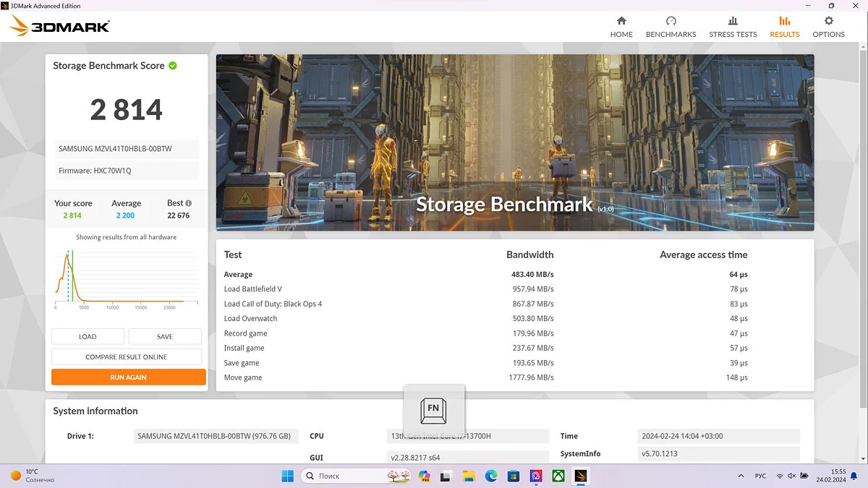Click the Options gear icon
Viewport: 868px width, 488px height.
(829, 22)
